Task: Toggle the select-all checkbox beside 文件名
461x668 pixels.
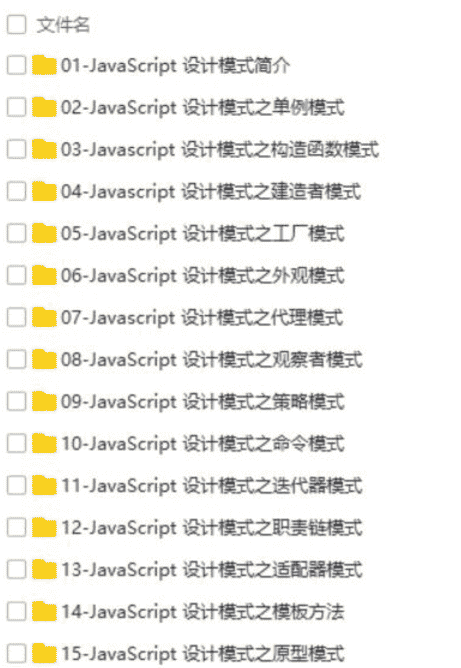Action: click(x=17, y=25)
